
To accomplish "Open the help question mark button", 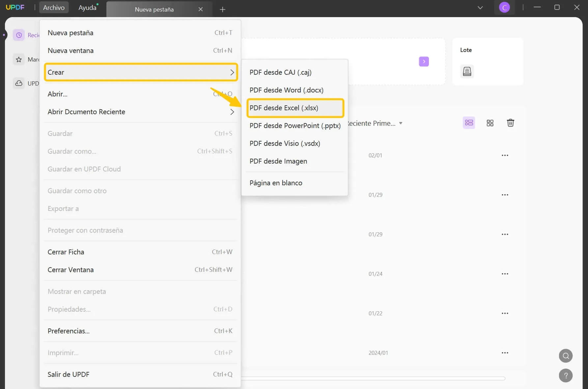I will (566, 376).
